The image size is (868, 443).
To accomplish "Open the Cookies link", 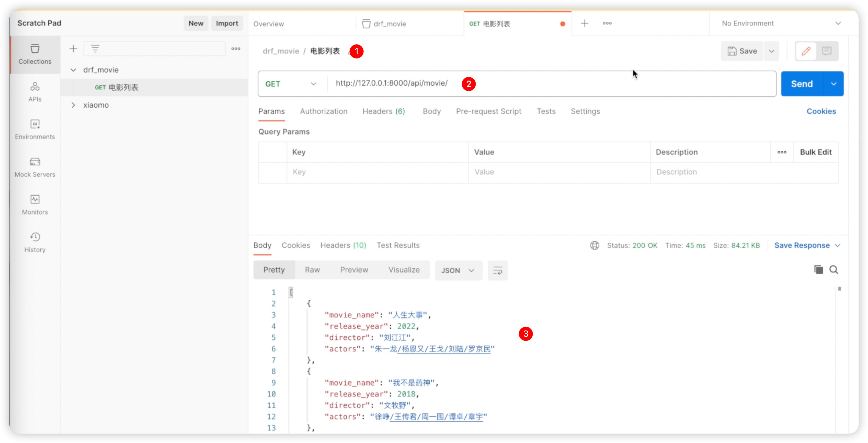I will 821,111.
